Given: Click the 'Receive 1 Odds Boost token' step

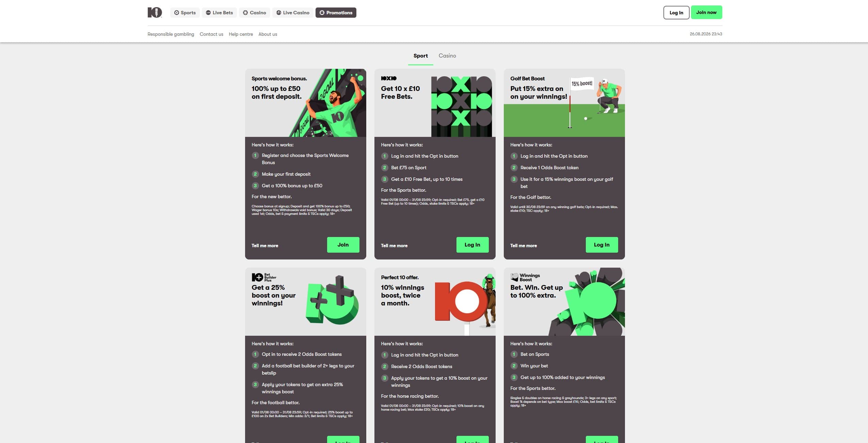Looking at the screenshot, I should tap(549, 168).
